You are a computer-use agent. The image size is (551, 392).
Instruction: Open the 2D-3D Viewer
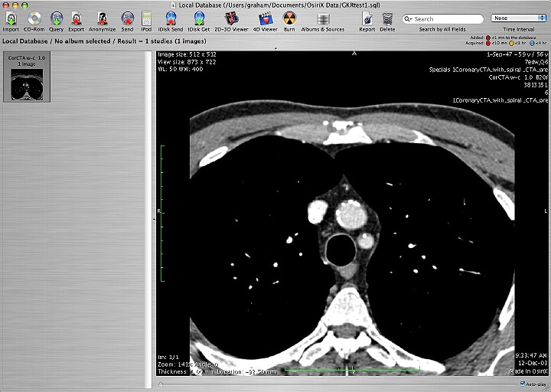point(231,18)
